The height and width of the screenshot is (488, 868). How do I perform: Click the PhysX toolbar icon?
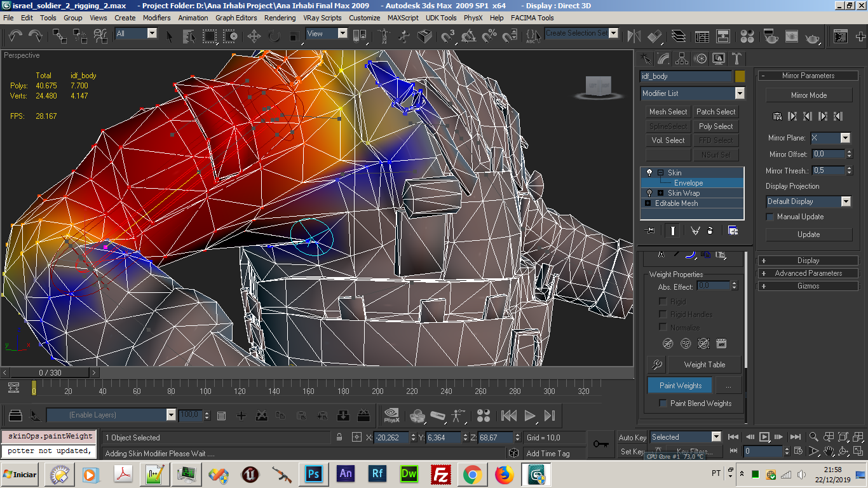pyautogui.click(x=392, y=416)
